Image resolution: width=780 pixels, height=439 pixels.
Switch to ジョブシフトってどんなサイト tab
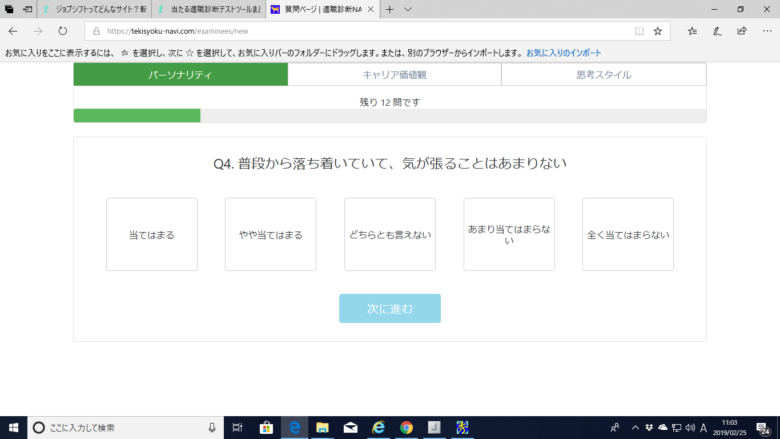click(95, 9)
